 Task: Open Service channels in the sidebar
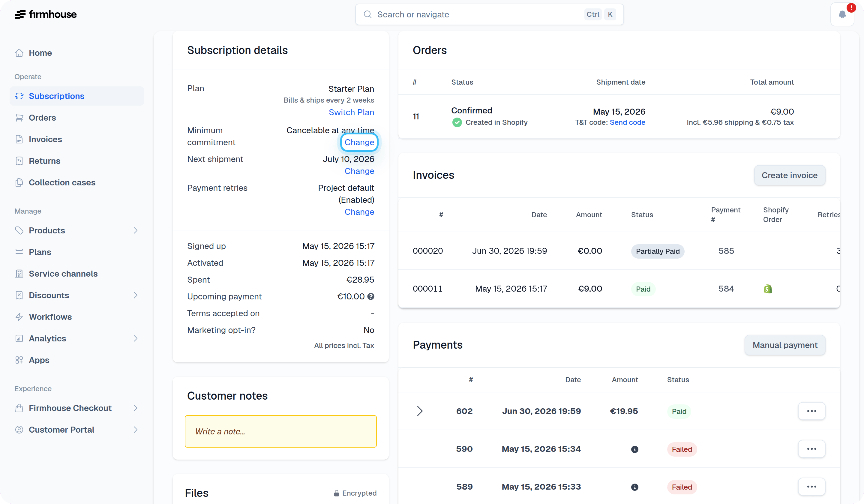click(x=77, y=274)
